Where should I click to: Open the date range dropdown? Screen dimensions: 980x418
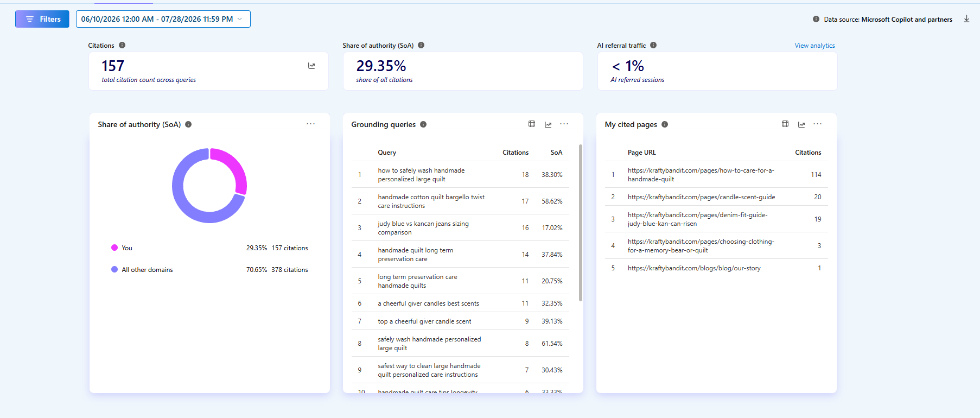click(x=163, y=19)
